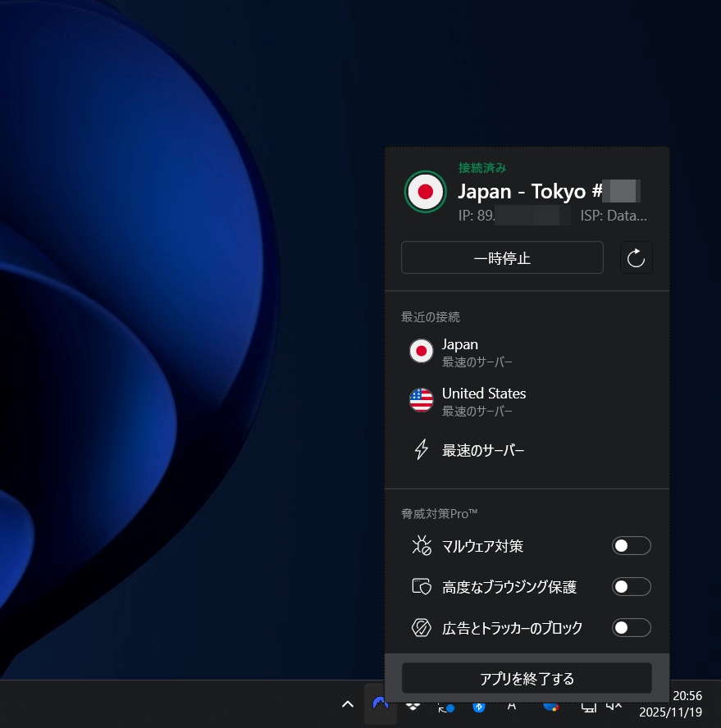Click the Japanese IME indicator showing A
Image resolution: width=721 pixels, height=728 pixels.
(x=512, y=705)
